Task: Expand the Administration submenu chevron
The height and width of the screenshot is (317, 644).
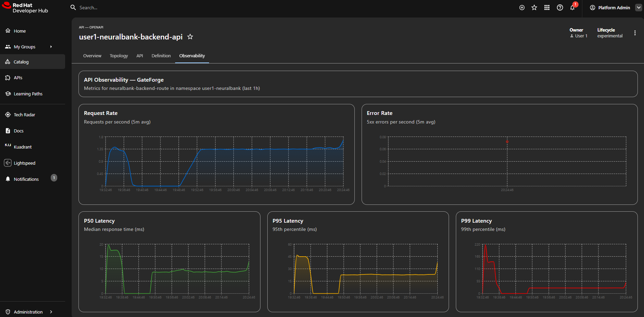Action: click(x=51, y=312)
